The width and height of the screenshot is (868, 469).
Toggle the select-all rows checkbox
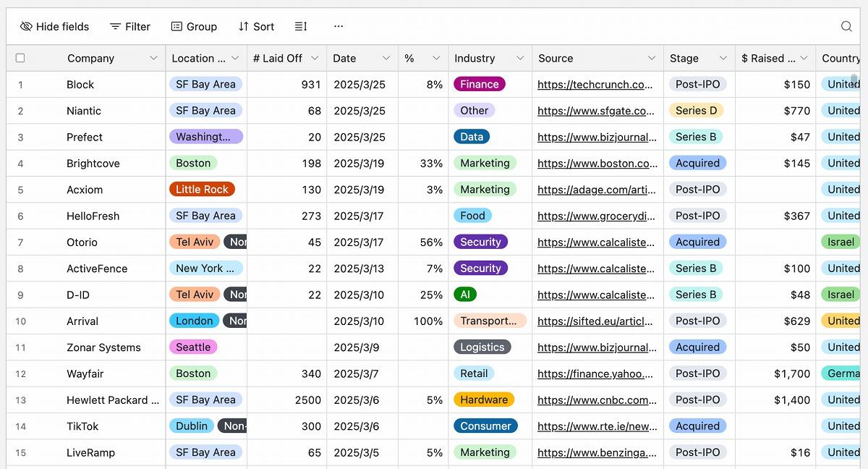(x=20, y=59)
